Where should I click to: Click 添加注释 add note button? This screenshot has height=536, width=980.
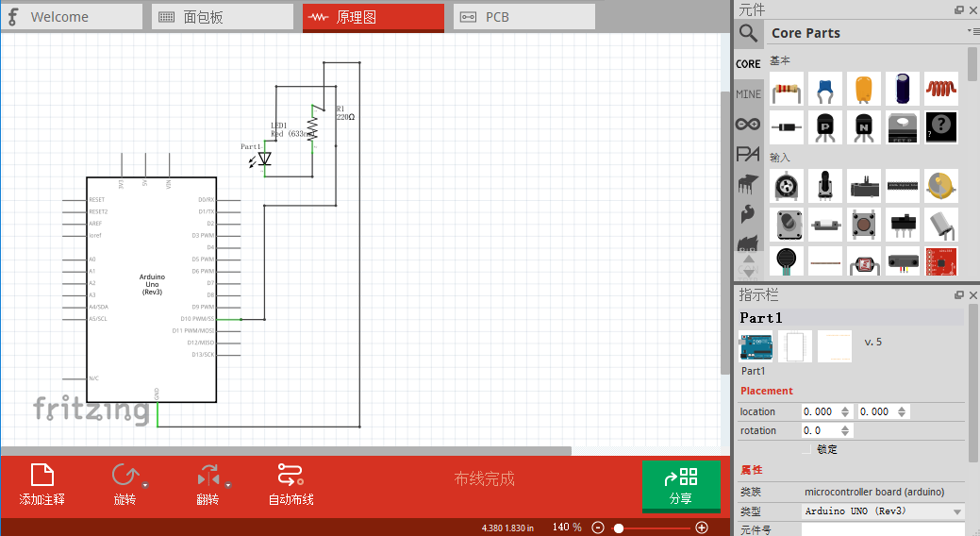42,485
